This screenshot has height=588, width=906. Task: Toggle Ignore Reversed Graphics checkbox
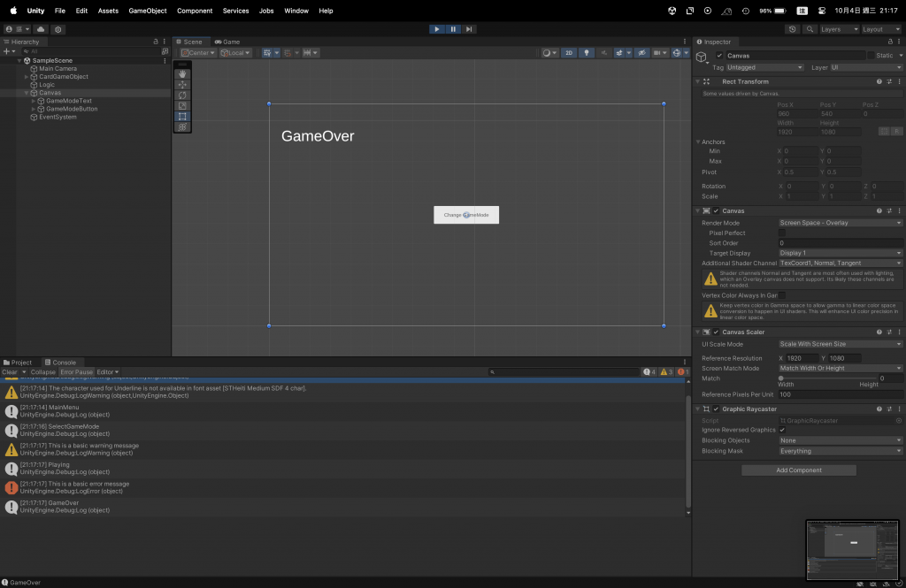[782, 430]
